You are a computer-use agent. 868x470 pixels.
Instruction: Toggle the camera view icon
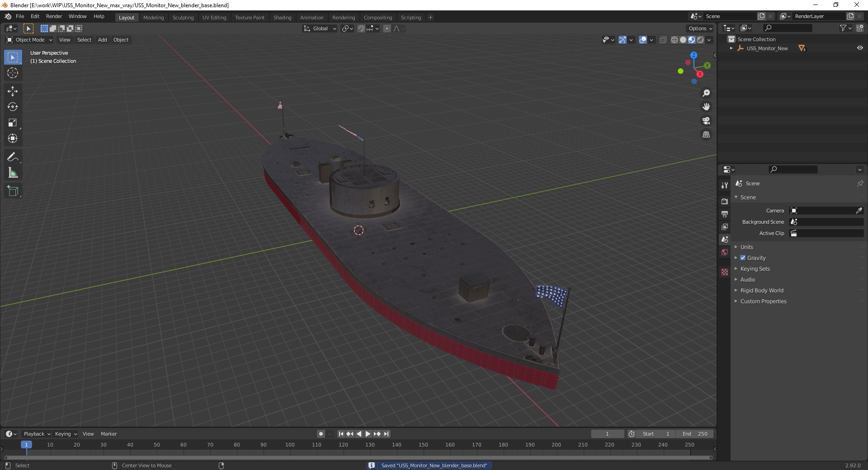point(706,121)
